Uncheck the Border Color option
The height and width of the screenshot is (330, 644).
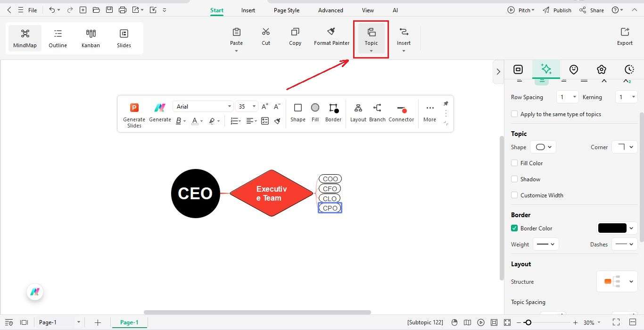(x=514, y=228)
